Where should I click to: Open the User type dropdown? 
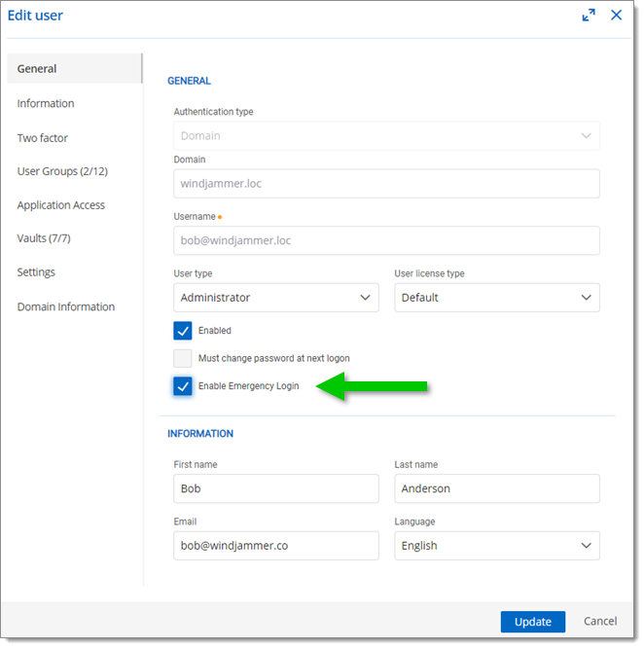[276, 298]
